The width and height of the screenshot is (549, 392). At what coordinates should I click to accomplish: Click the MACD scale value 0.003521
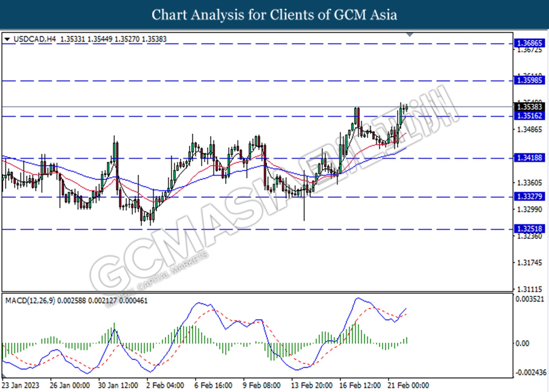pyautogui.click(x=530, y=299)
